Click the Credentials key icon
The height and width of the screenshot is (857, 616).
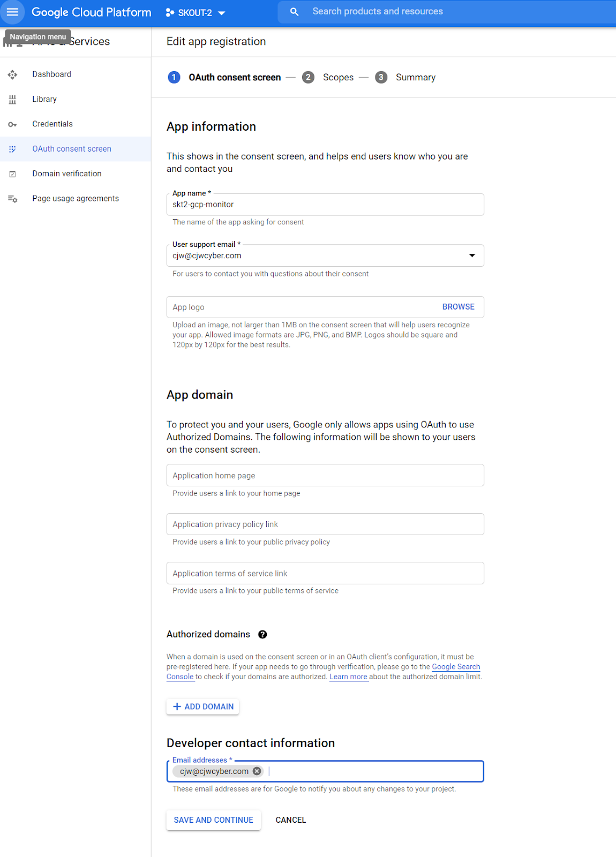click(x=12, y=124)
